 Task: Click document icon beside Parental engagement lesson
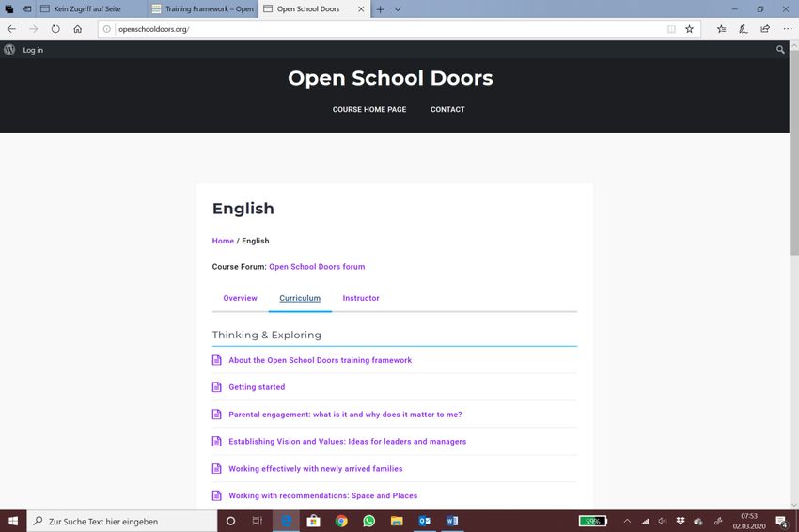point(216,415)
